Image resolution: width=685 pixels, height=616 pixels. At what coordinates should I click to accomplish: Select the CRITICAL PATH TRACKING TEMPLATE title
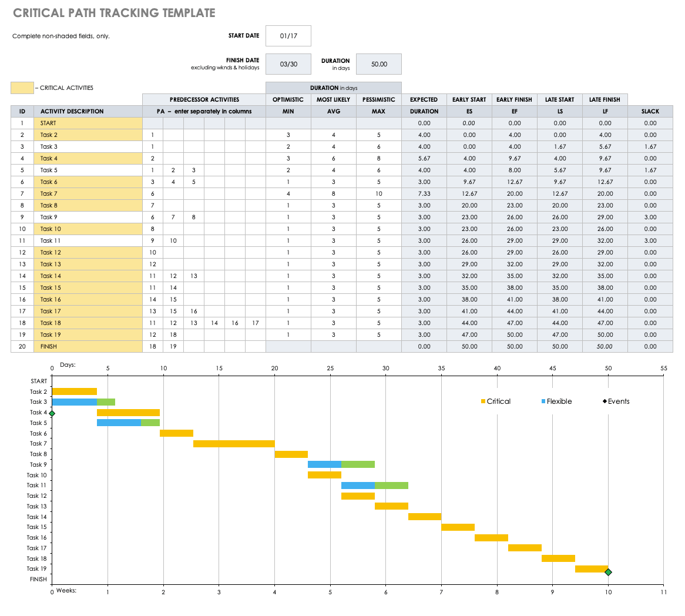coord(114,12)
